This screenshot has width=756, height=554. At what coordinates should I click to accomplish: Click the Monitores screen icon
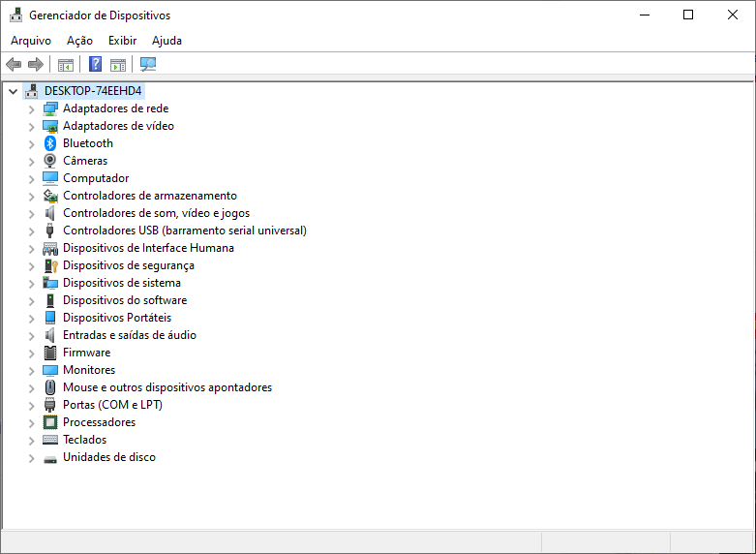click(x=50, y=370)
